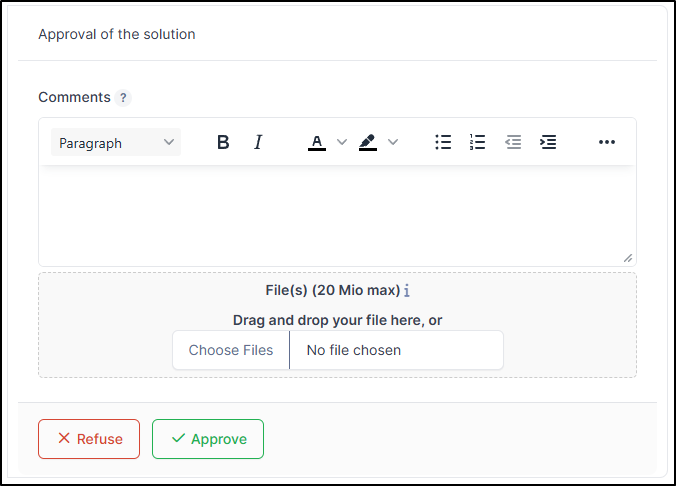The width and height of the screenshot is (676, 486).
Task: Insert a bulleted list
Action: click(x=443, y=143)
